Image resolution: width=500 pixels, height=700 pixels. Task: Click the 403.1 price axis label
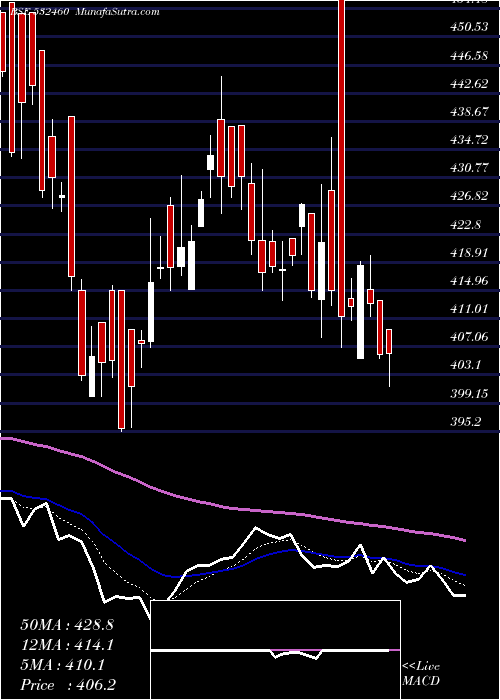(465, 365)
